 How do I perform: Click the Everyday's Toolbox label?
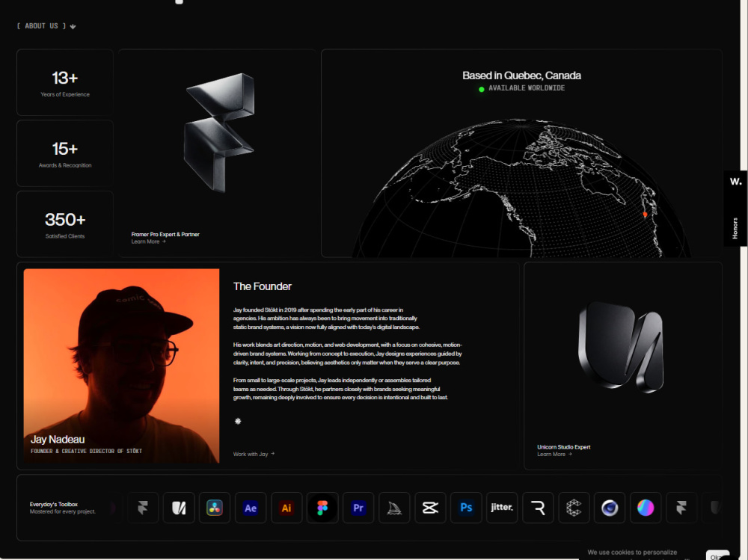[x=53, y=504]
